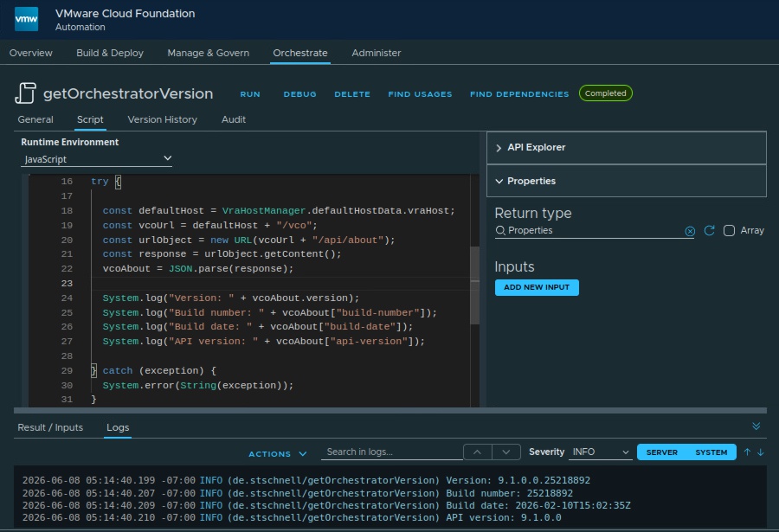Open the Build & Deploy tab
This screenshot has width=779, height=532.
(x=110, y=53)
